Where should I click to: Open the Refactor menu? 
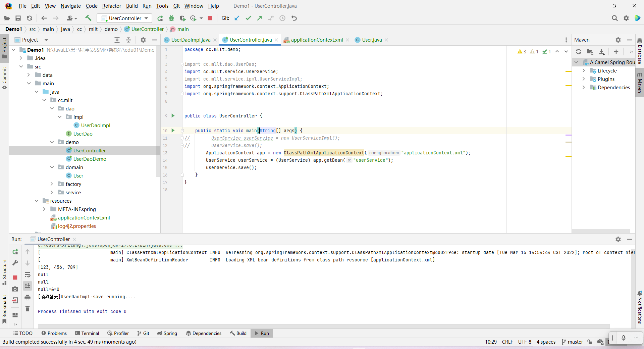[x=112, y=6]
